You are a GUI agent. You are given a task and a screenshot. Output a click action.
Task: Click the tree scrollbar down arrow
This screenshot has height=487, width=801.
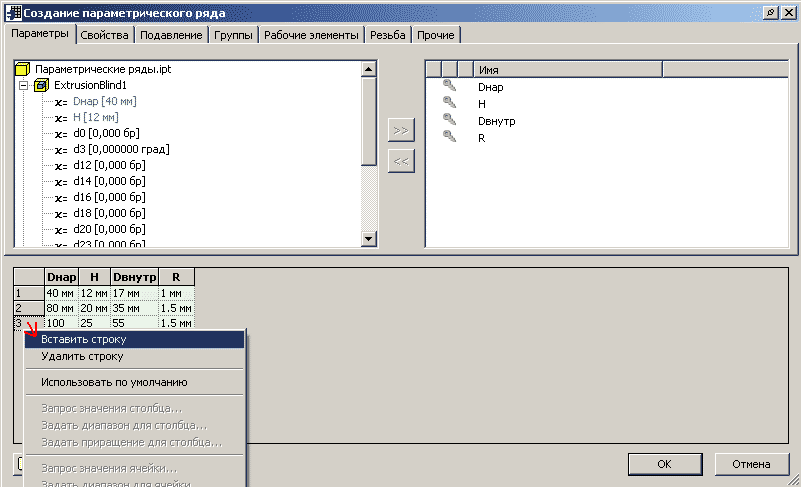(x=368, y=238)
